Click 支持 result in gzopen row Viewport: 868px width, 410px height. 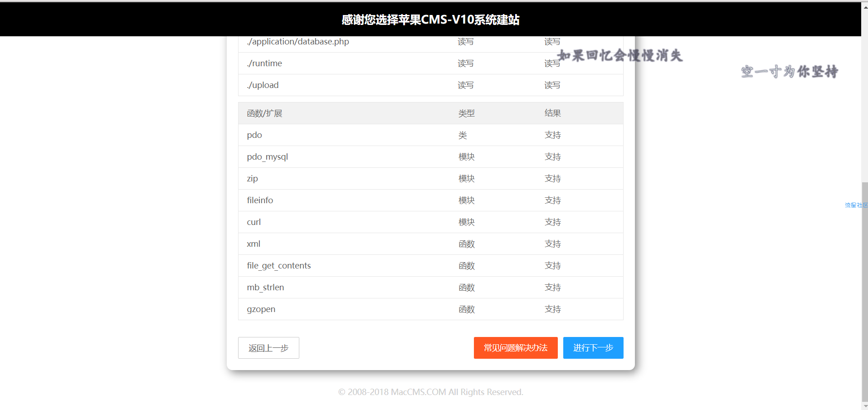click(552, 309)
